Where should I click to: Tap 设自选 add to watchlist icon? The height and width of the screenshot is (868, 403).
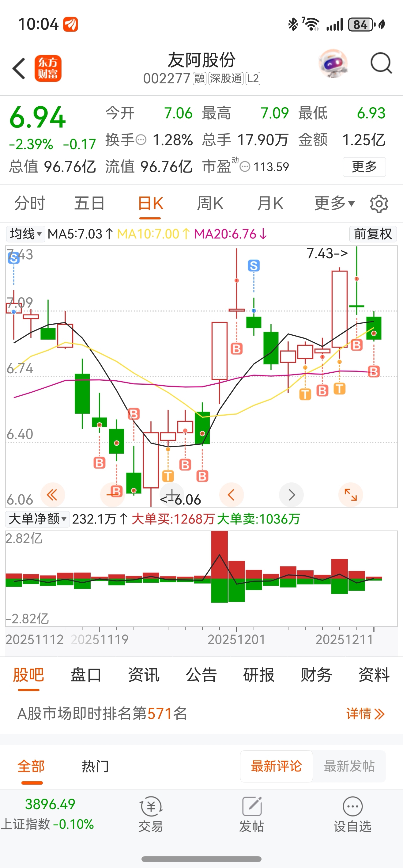pyautogui.click(x=352, y=814)
